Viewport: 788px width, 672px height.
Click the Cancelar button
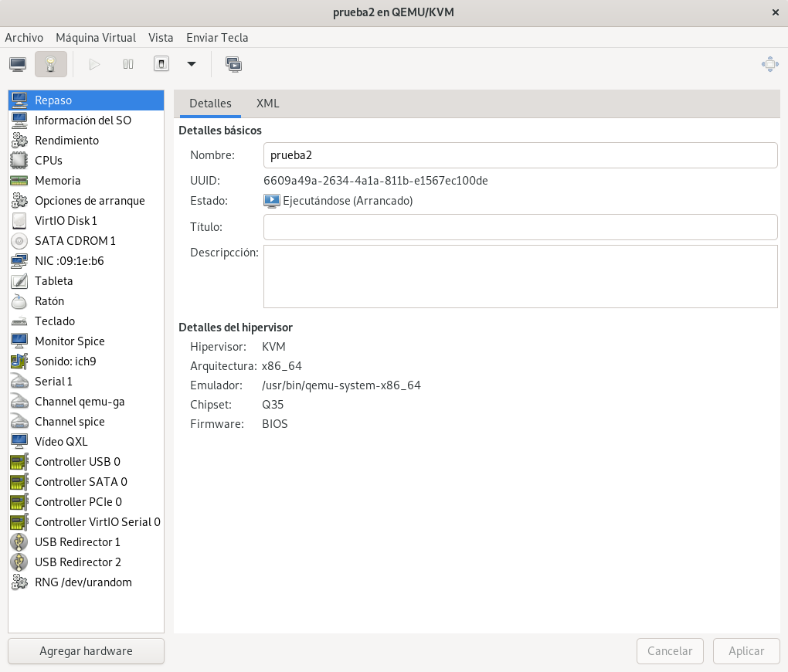[x=670, y=651]
